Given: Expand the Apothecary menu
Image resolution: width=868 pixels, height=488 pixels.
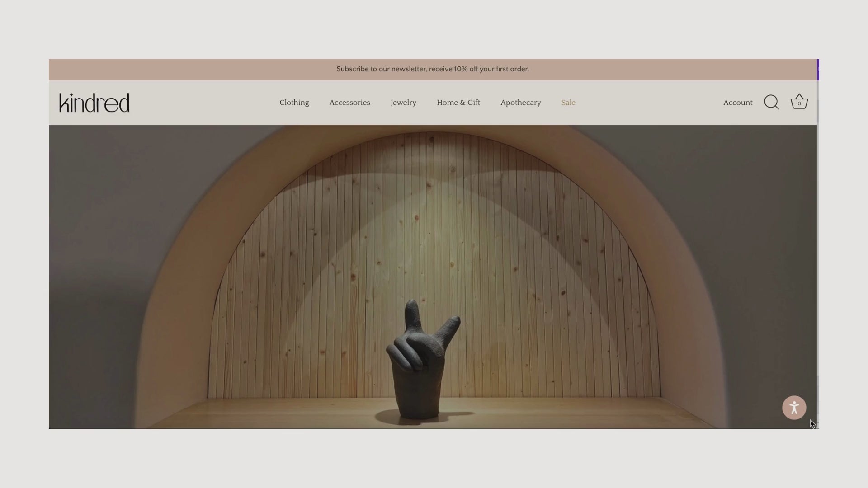Looking at the screenshot, I should (x=520, y=103).
